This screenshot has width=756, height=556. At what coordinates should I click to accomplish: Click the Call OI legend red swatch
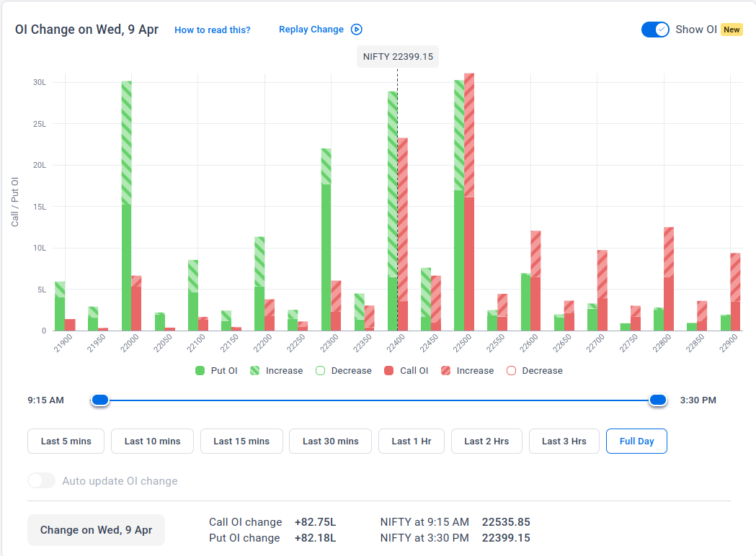coord(388,370)
